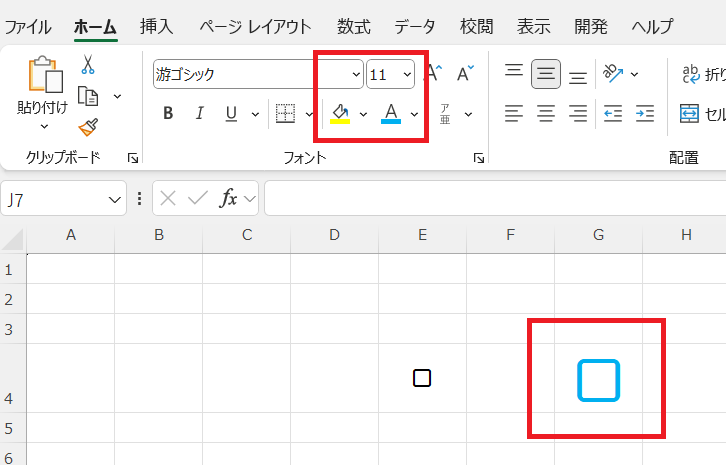
Task: Toggle italic formatting
Action: [x=199, y=113]
